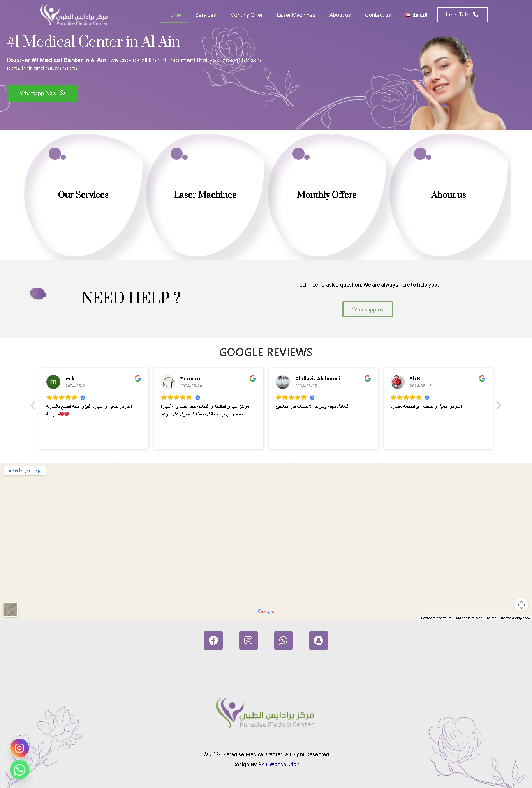The height and width of the screenshot is (788, 532).
Task: Open the Snapchat icon in footer
Action: (319, 640)
